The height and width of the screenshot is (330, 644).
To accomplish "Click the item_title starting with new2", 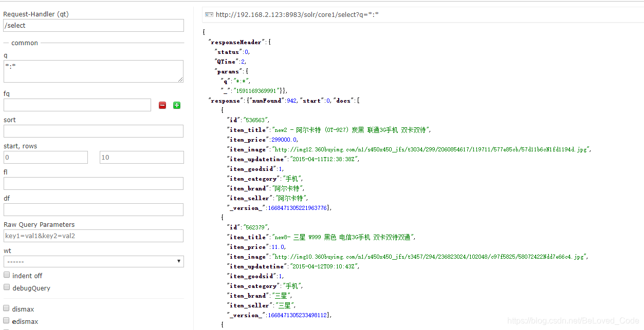I will (351, 130).
